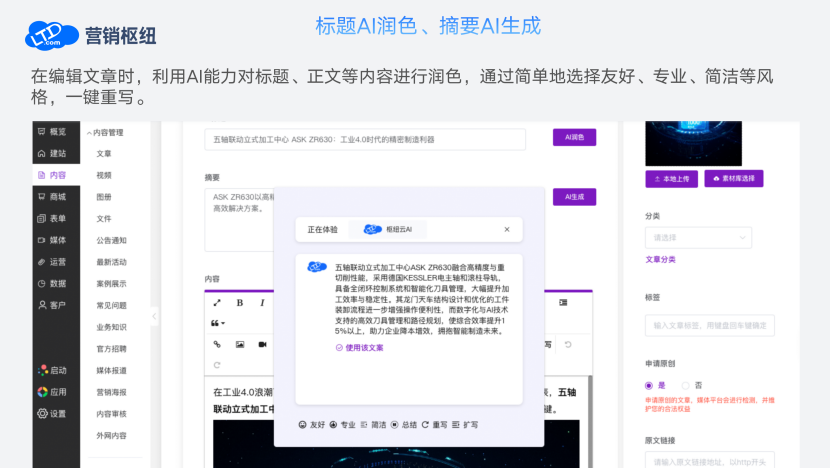Open 媒体报道 in content menu
830x468 pixels.
click(111, 371)
